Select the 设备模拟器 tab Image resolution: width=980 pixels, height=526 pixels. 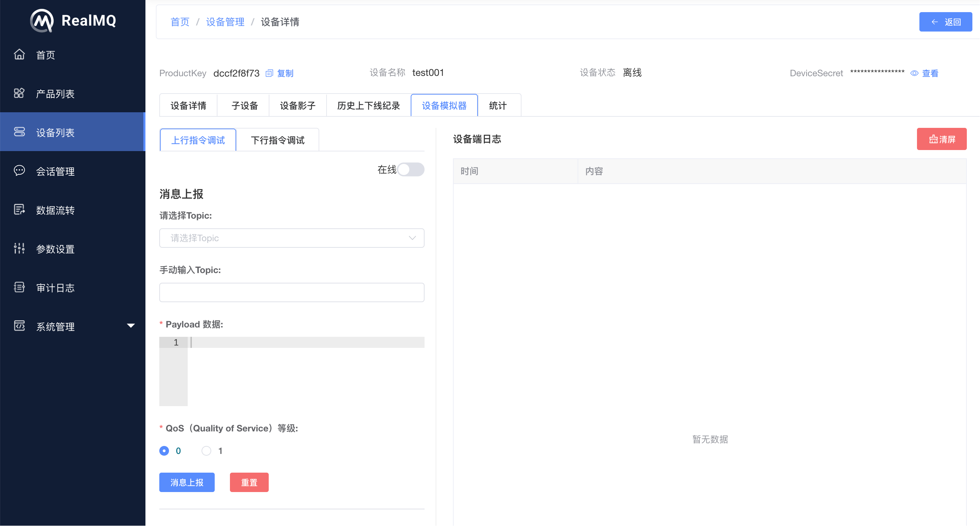[444, 105]
